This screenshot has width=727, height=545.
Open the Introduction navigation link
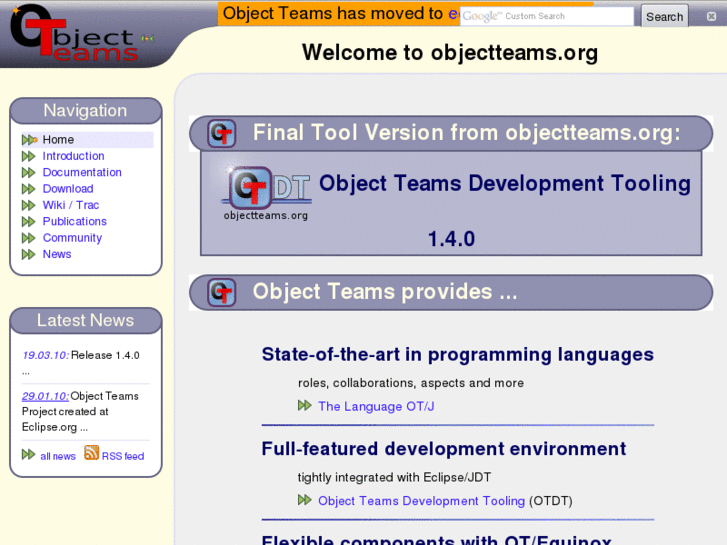click(73, 156)
